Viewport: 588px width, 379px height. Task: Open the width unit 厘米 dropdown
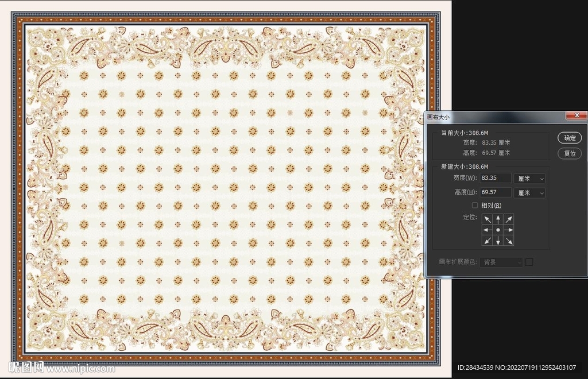coord(529,179)
